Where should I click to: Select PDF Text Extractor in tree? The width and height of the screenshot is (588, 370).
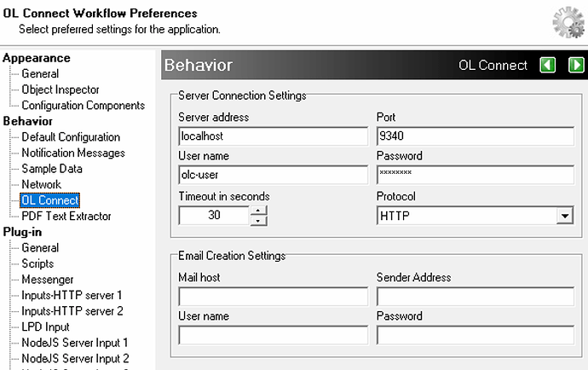click(x=66, y=217)
